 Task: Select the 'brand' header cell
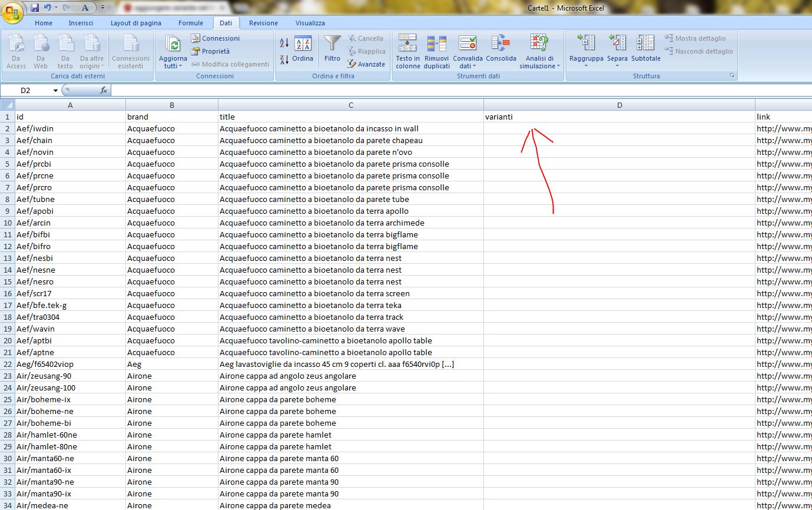172,117
